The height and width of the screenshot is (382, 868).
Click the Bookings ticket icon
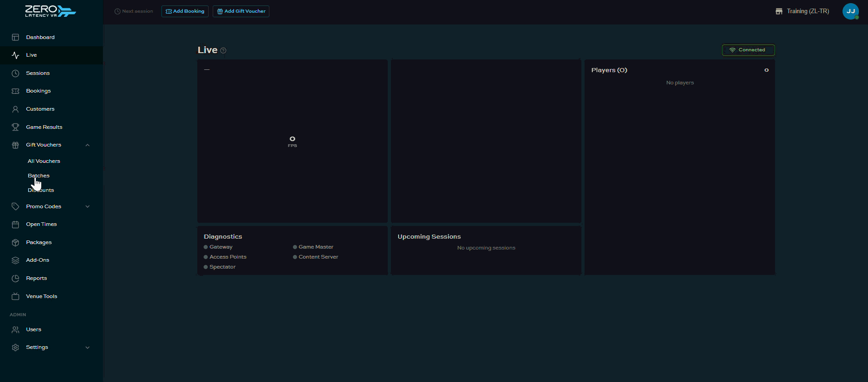15,91
